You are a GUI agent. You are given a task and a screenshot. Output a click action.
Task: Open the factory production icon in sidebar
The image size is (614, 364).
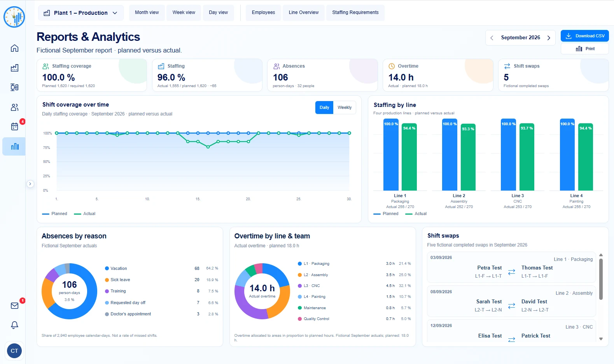pos(14,68)
